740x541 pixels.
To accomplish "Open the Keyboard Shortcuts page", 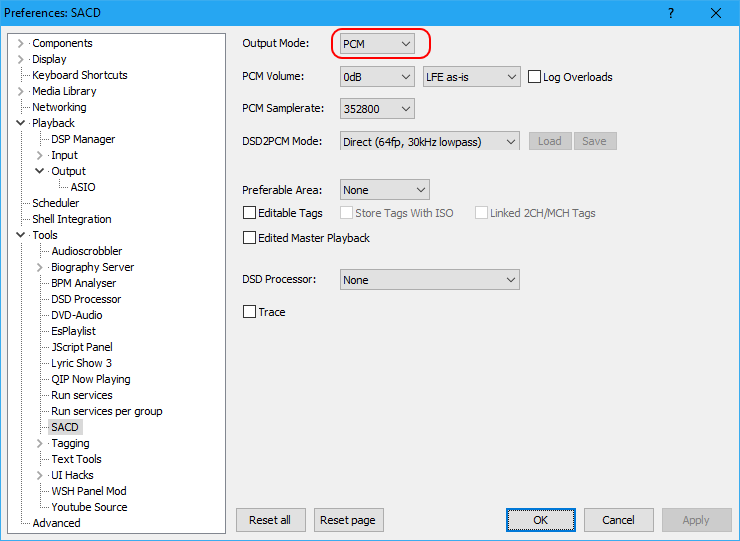I will pos(80,75).
